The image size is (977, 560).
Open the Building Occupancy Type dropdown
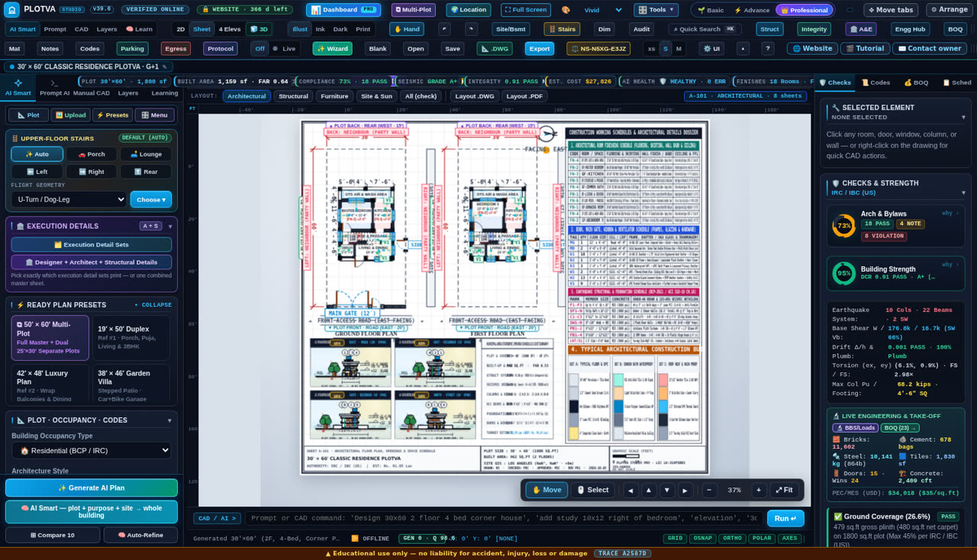[x=92, y=450]
